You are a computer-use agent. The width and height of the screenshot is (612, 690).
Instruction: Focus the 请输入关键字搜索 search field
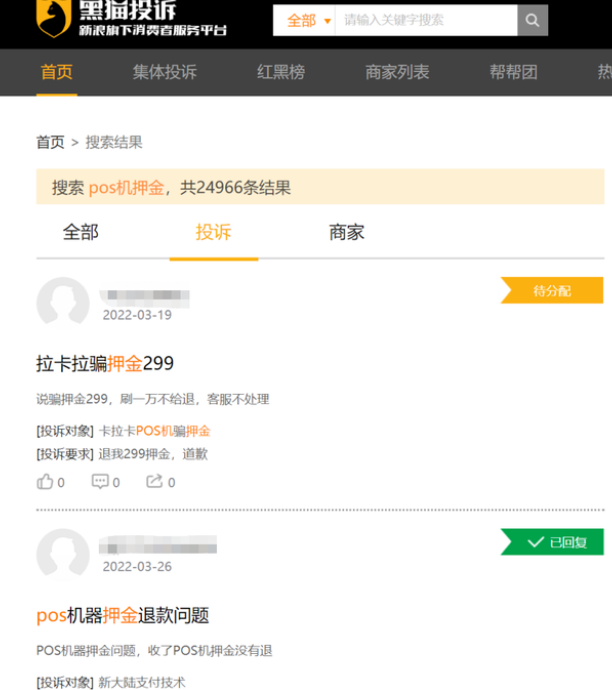click(x=426, y=20)
